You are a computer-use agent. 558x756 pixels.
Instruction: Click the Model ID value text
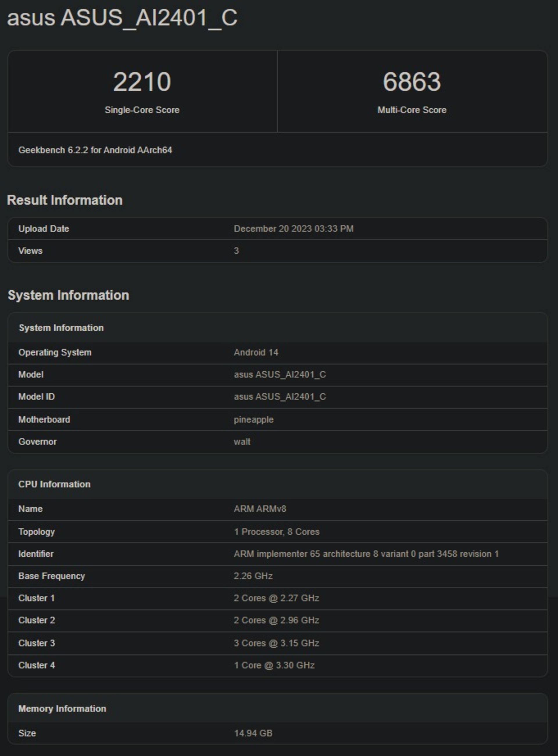[280, 396]
